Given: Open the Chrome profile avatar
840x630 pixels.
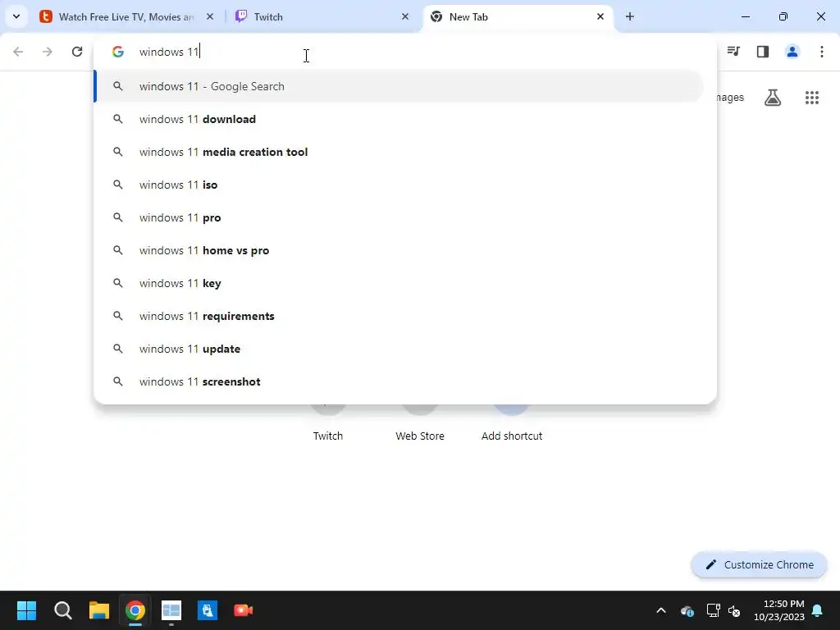Looking at the screenshot, I should 792,52.
